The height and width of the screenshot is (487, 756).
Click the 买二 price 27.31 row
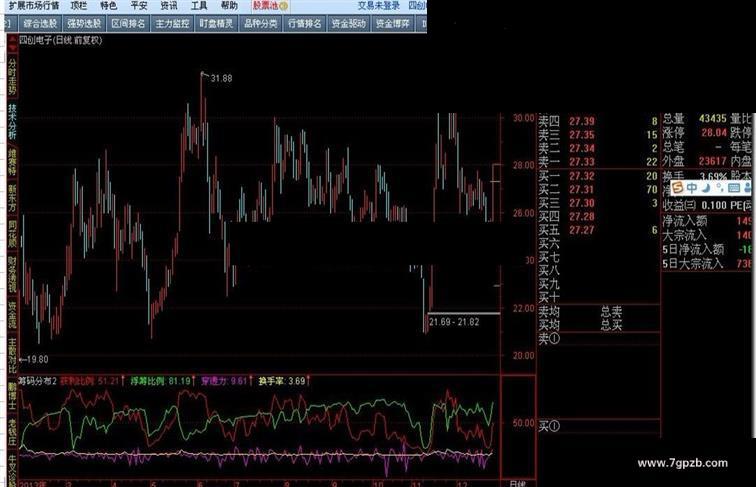(598, 189)
